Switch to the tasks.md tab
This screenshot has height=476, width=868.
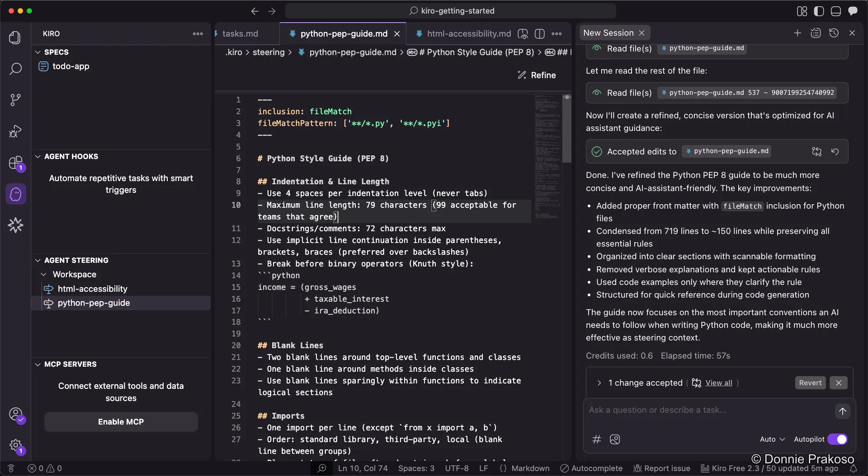(x=240, y=34)
